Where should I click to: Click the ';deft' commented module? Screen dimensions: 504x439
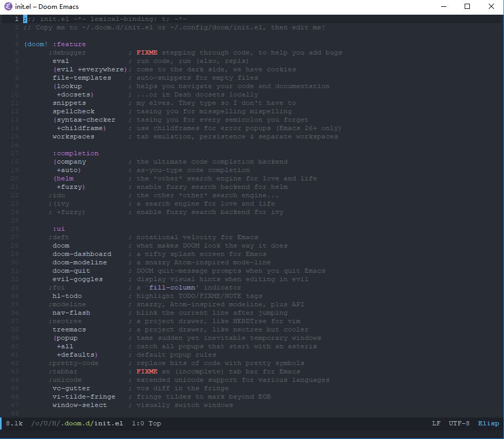[59, 237]
